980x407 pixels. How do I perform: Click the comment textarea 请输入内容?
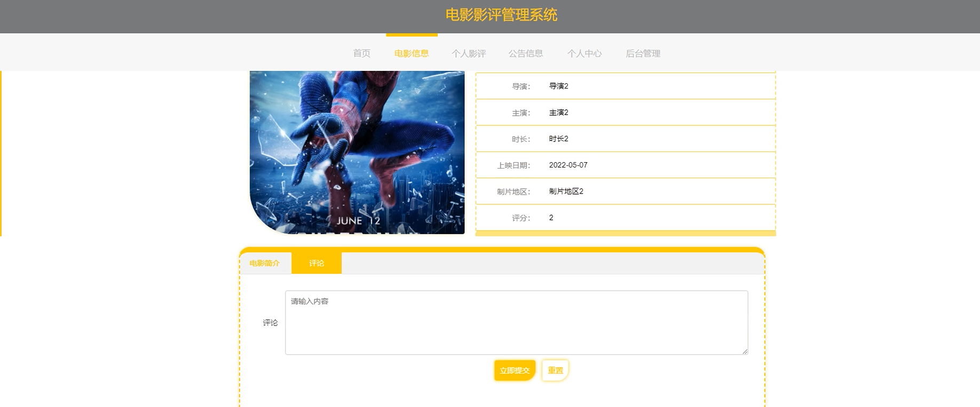click(x=517, y=323)
